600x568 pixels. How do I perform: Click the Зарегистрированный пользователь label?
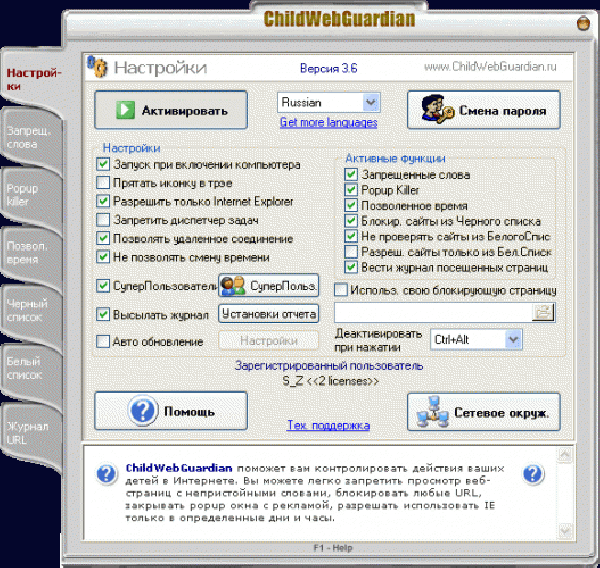328,366
